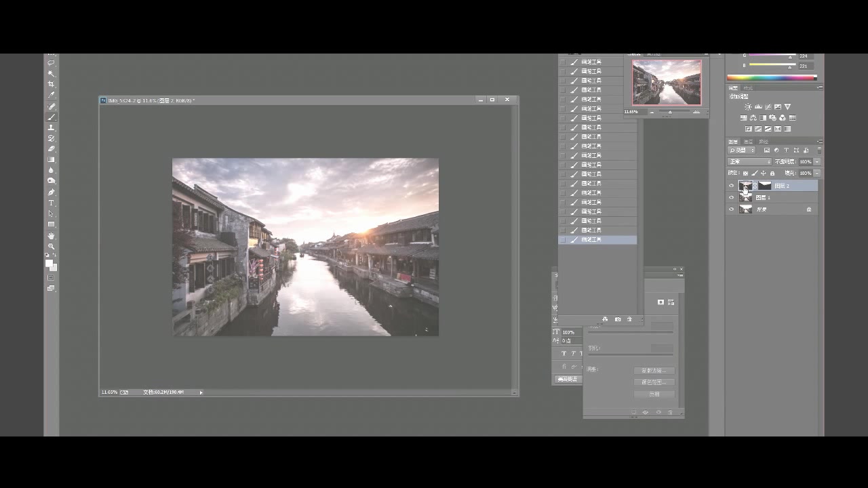
Task: Add a Curves adjustment layer
Action: click(768, 107)
